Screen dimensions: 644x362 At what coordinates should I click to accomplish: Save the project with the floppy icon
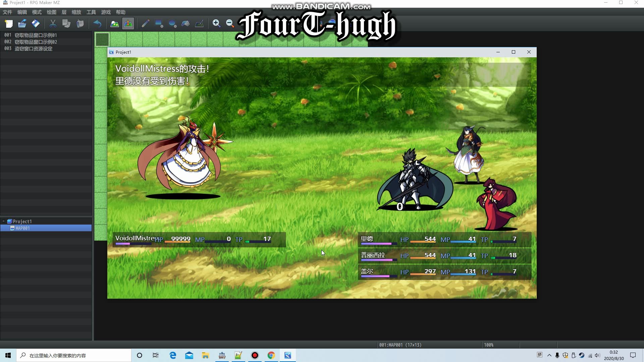tap(36, 24)
